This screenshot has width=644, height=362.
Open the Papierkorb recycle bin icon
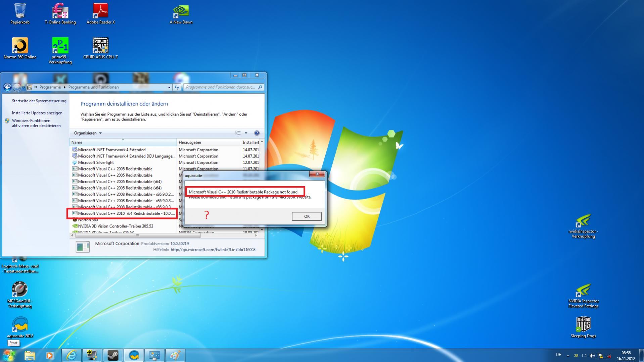20,13
